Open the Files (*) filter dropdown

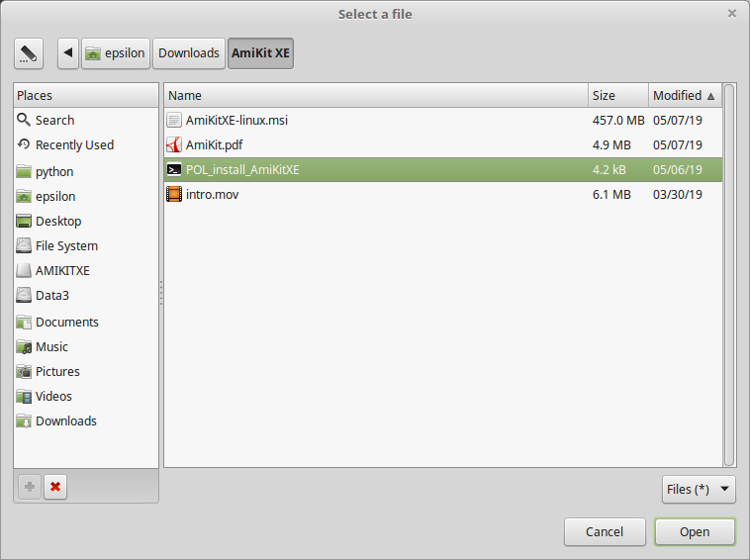click(x=699, y=489)
